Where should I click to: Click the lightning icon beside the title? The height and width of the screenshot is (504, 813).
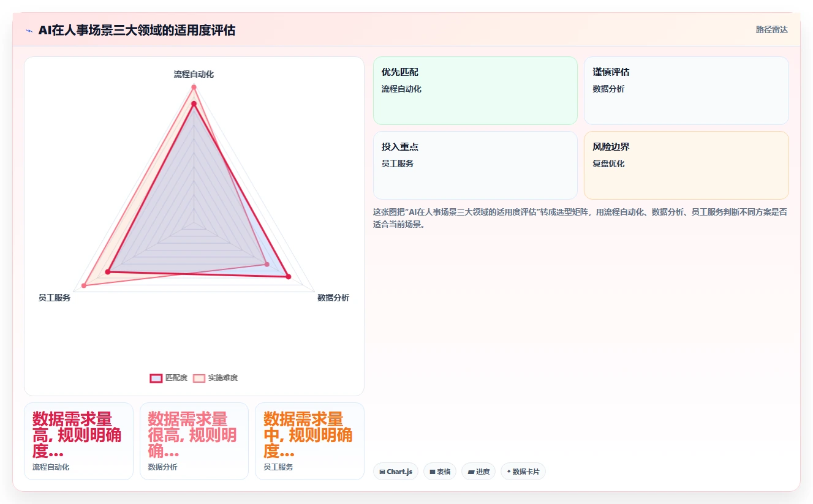29,31
